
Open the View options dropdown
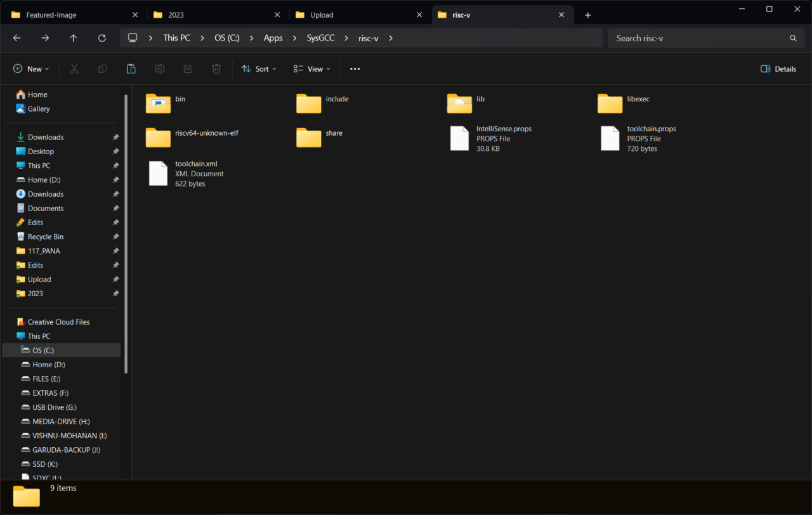coord(311,68)
